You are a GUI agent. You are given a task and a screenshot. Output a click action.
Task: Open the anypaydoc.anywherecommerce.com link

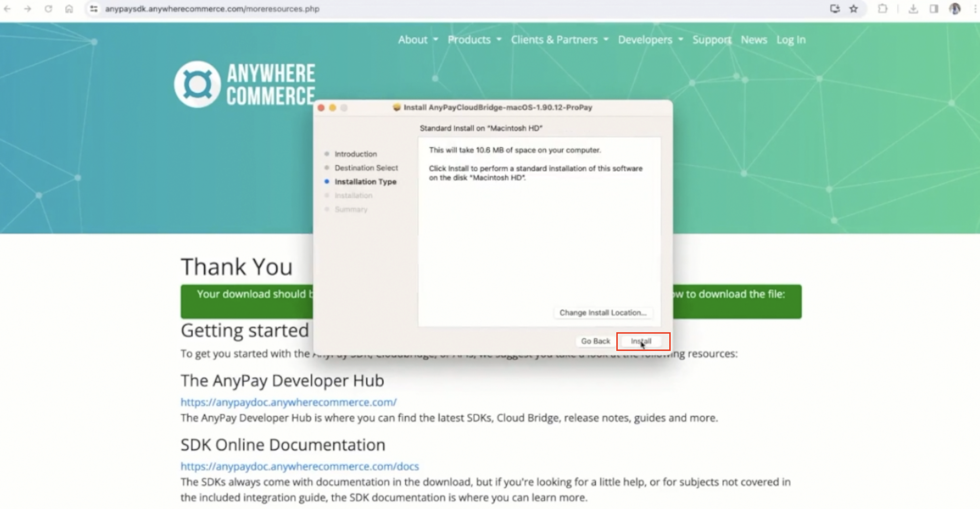(289, 402)
